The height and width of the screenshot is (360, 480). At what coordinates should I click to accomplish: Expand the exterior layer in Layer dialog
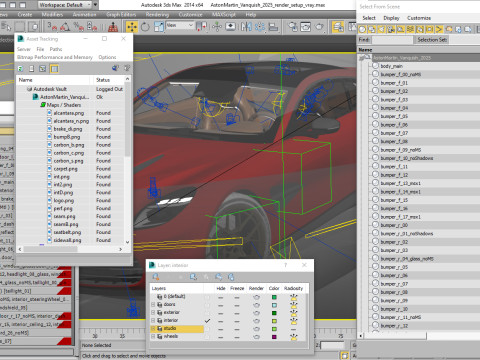coord(153,313)
